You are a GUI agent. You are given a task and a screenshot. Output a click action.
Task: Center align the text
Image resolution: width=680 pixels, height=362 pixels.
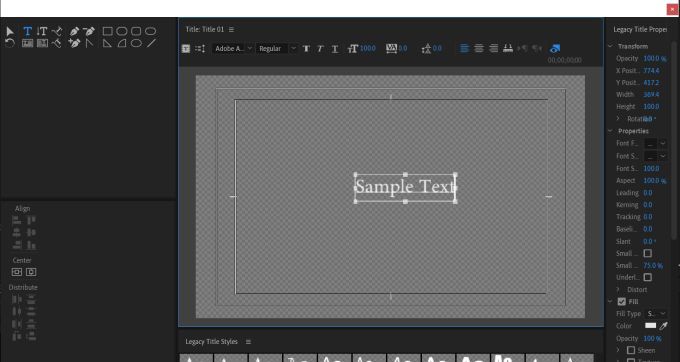pyautogui.click(x=479, y=49)
